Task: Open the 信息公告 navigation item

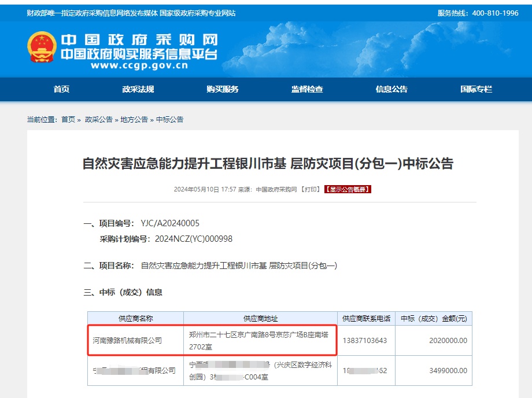Action: pyautogui.click(x=391, y=89)
